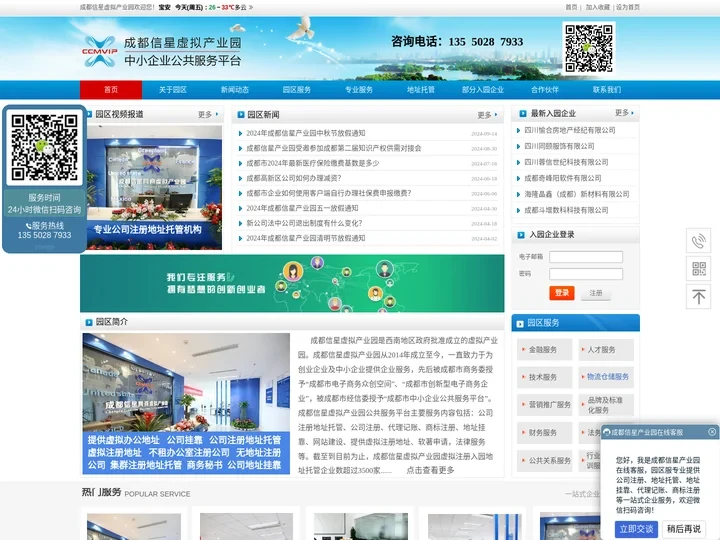Click the 公共关系服务 service button
This screenshot has width=720, height=540.
[545, 461]
